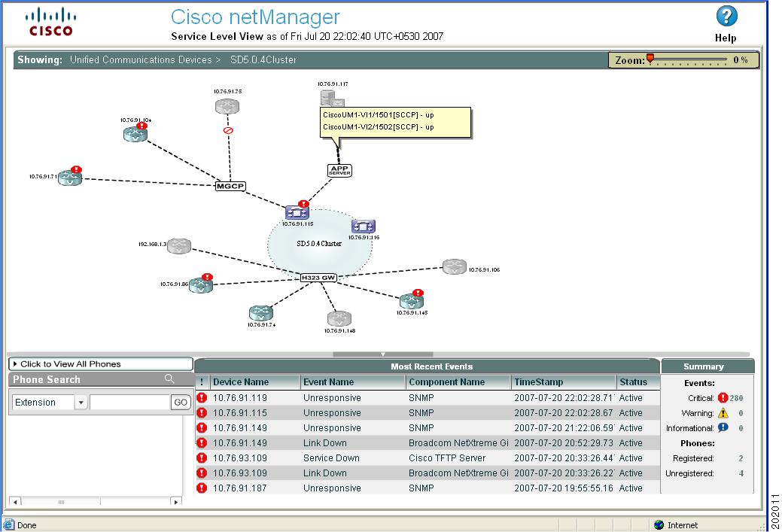Click the Informational balloon icon in Summary

721,427
